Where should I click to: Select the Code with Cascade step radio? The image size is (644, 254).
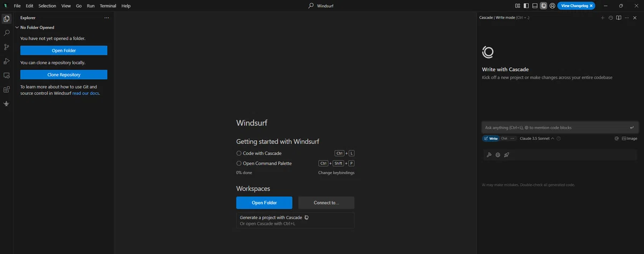coord(239,153)
